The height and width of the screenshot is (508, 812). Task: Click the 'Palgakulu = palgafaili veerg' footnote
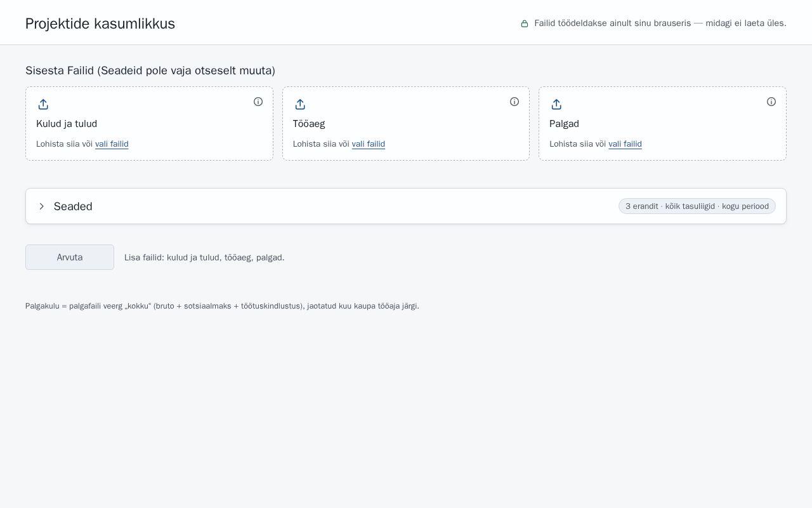(x=222, y=306)
